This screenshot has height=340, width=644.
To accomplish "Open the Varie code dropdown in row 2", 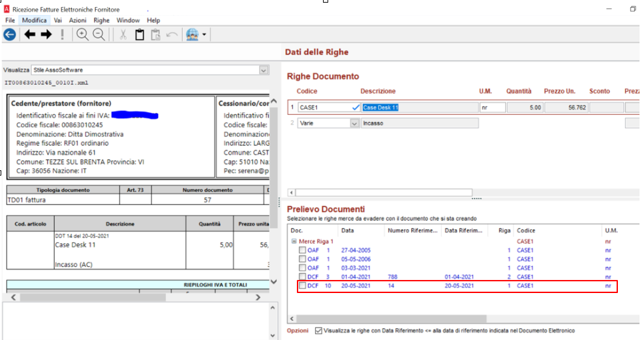I will [354, 123].
